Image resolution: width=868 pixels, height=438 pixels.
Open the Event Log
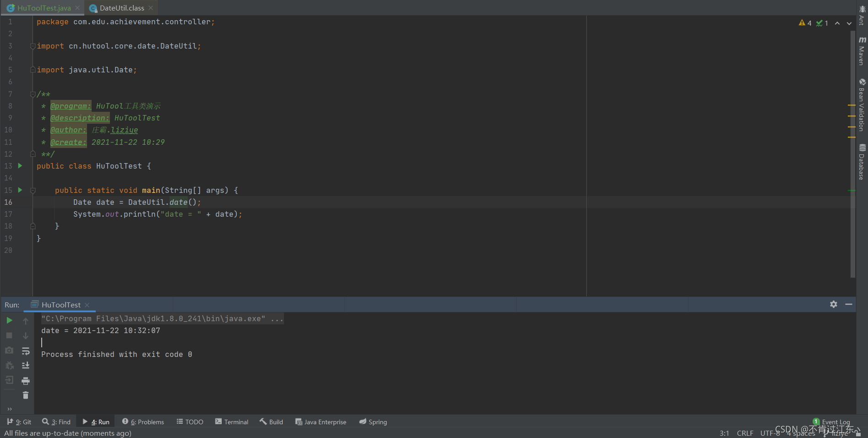(831, 422)
